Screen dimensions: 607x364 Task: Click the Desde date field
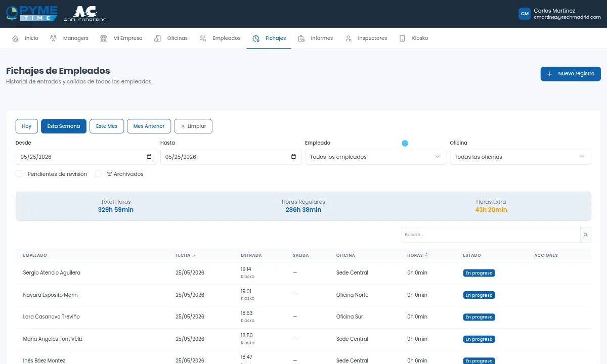(86, 157)
